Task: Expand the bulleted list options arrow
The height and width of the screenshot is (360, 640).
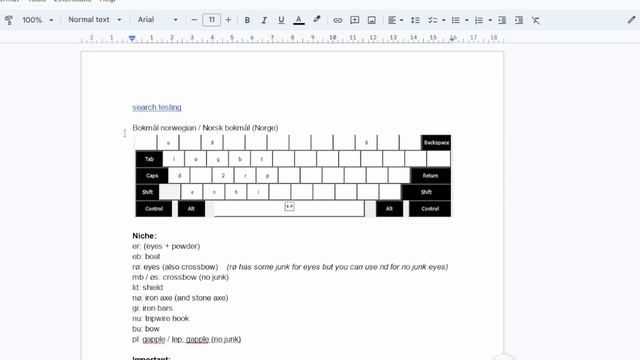Action: pyautogui.click(x=467, y=20)
